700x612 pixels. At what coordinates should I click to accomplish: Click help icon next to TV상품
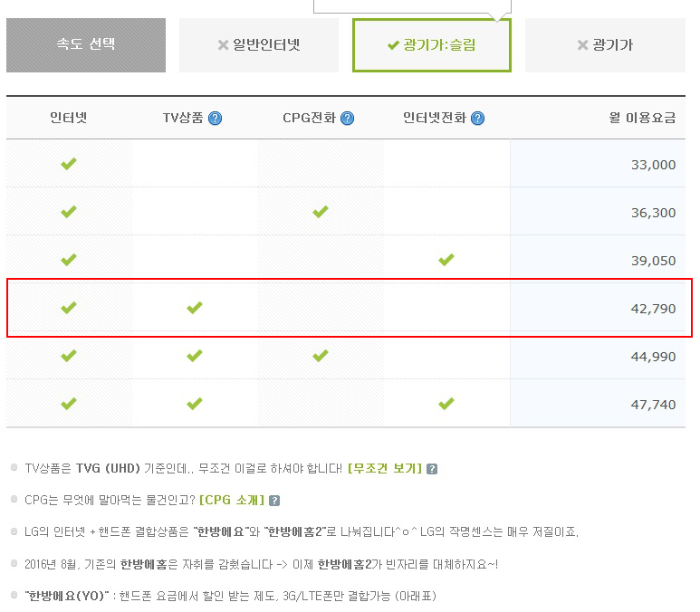[215, 118]
